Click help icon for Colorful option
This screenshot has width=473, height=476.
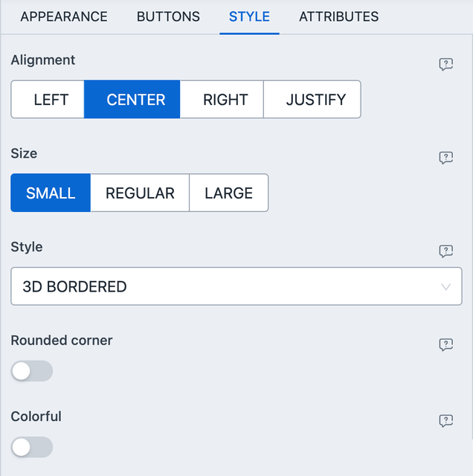click(x=446, y=421)
